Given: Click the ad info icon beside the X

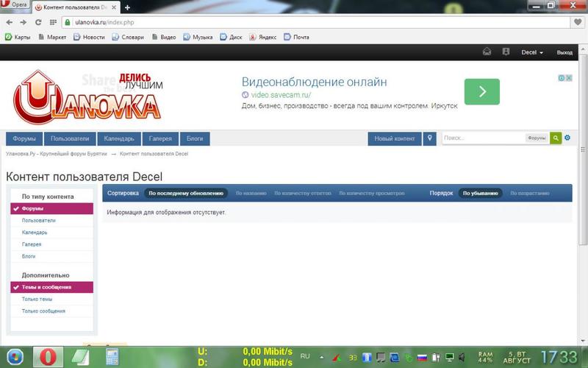Looking at the screenshot, I should [562, 78].
